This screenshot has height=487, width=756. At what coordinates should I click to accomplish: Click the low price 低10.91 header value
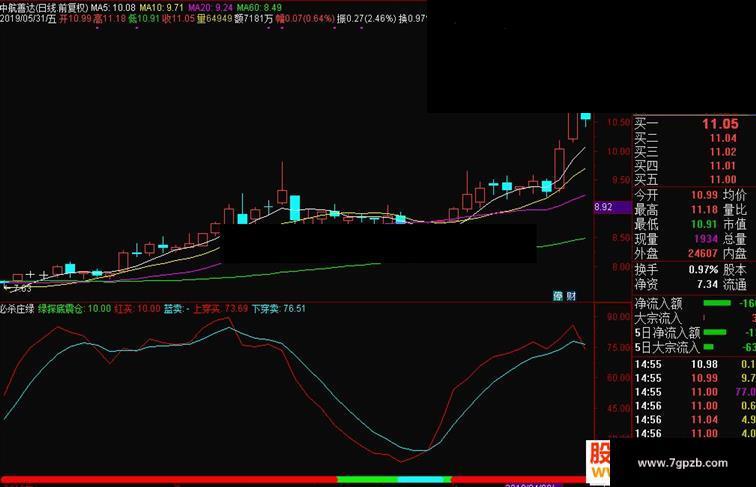click(x=144, y=19)
